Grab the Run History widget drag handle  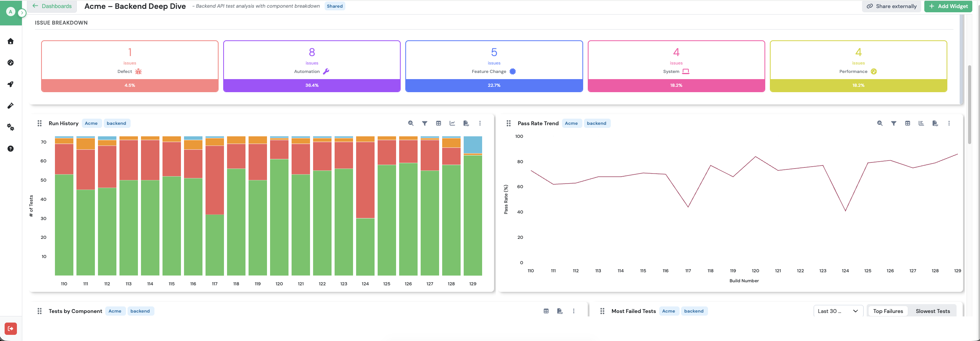(40, 123)
